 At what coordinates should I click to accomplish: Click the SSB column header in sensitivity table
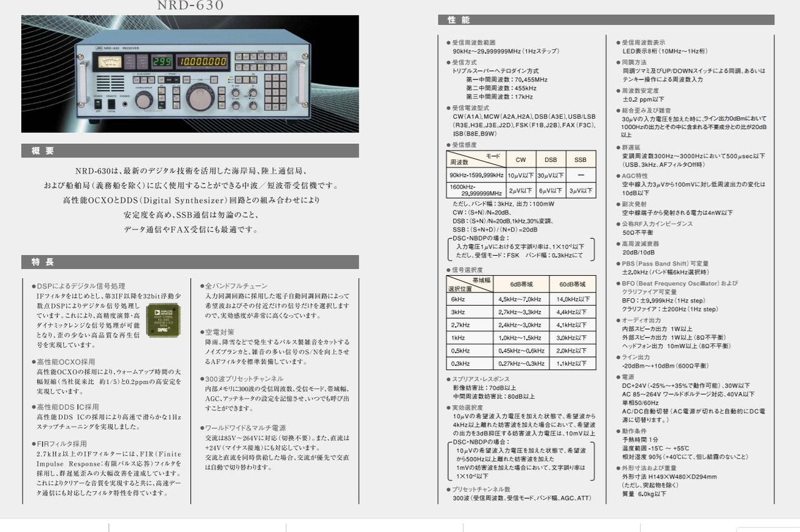tap(581, 159)
